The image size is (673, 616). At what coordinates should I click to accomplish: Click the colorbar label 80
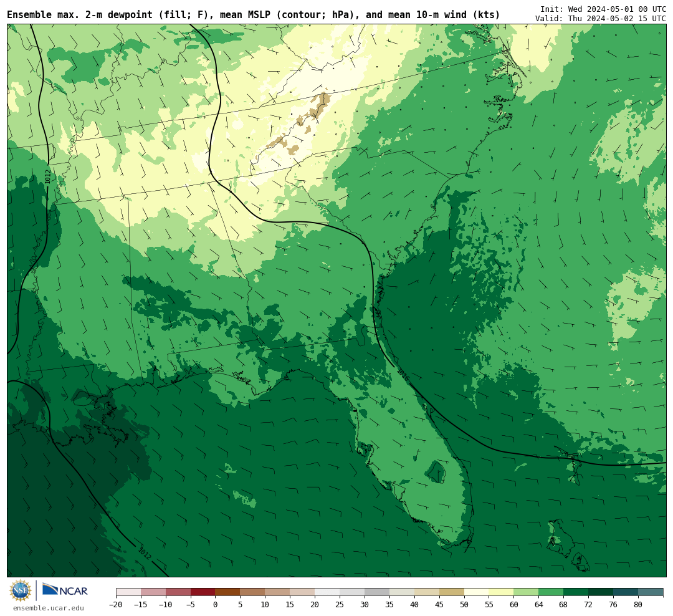[x=638, y=605]
